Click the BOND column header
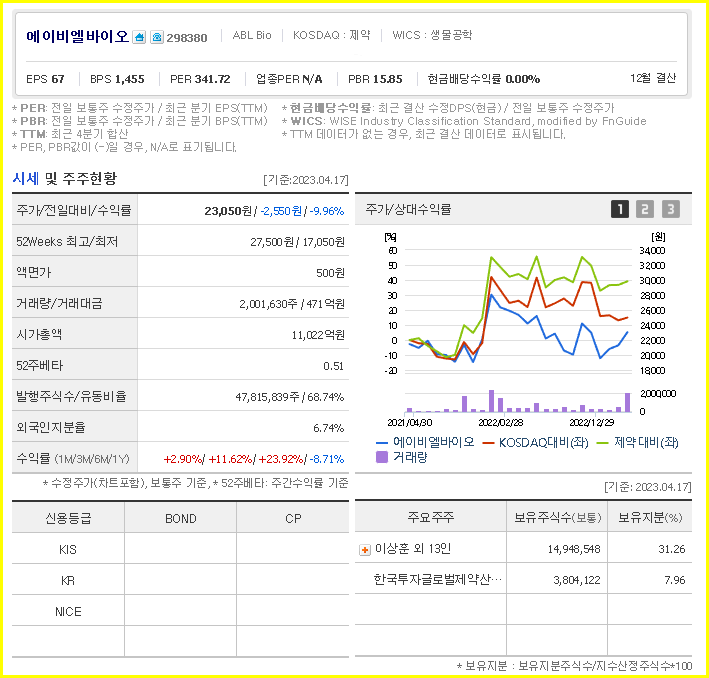709x678 pixels. [181, 518]
